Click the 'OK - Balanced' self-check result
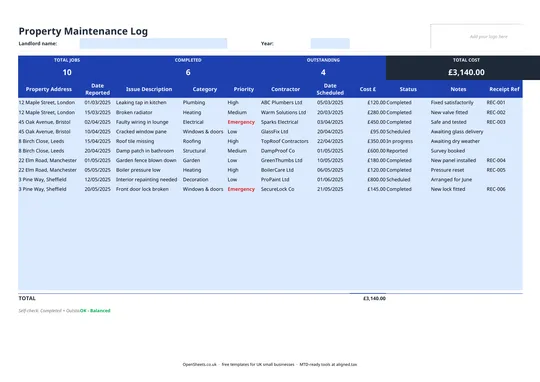Screen dimensions: 540x382 coord(95,311)
